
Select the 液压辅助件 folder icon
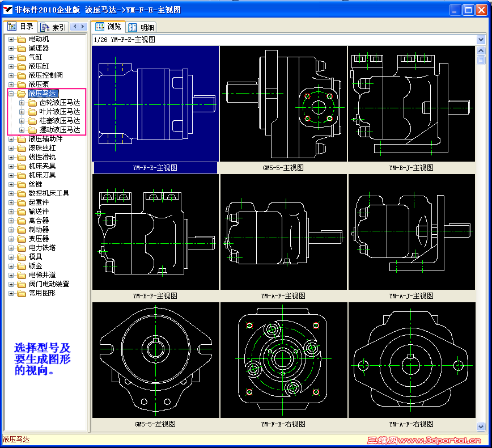click(x=22, y=139)
